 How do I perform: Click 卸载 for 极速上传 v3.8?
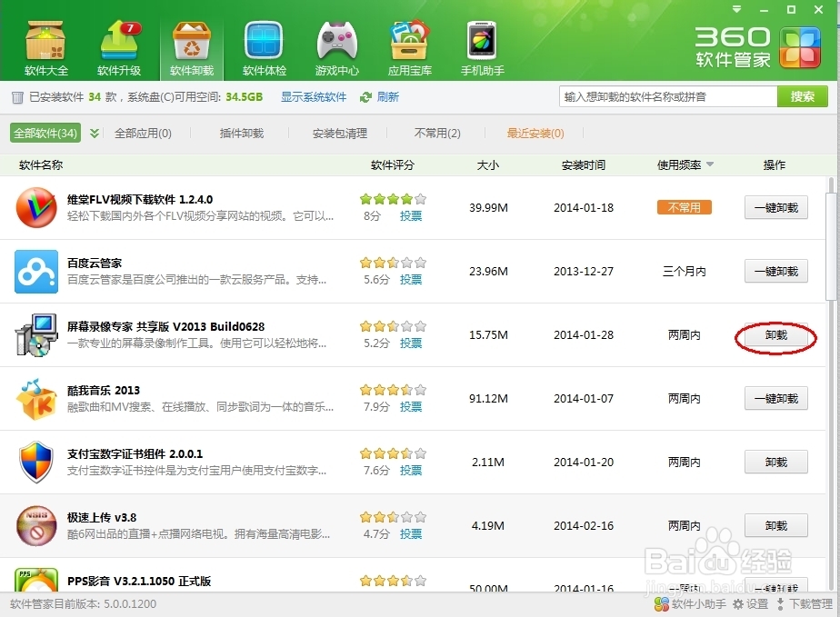pos(776,526)
